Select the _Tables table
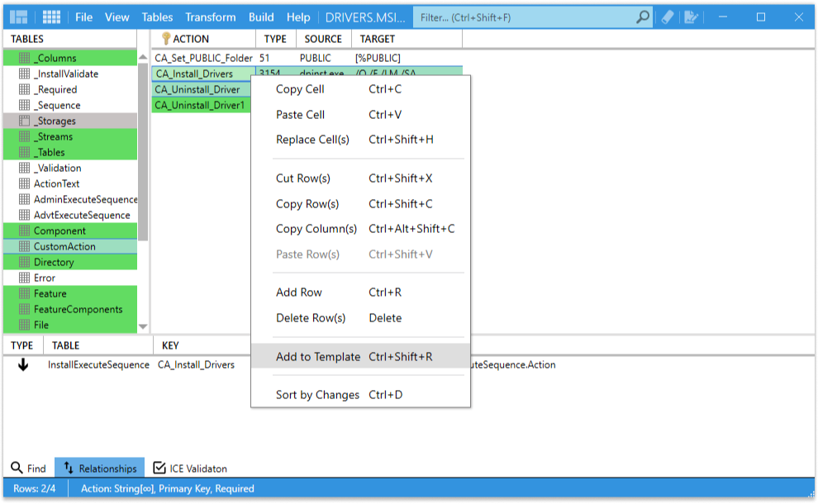The image size is (818, 504). point(70,152)
